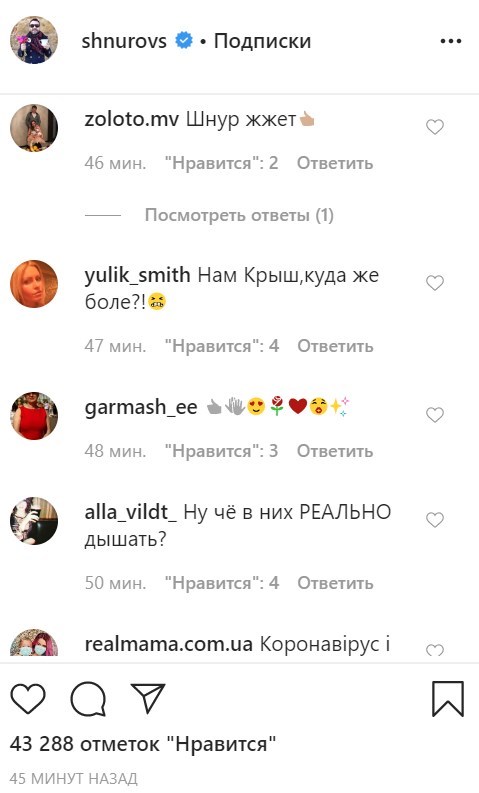Click the blue verified badge next to shnurovs

coord(184,40)
